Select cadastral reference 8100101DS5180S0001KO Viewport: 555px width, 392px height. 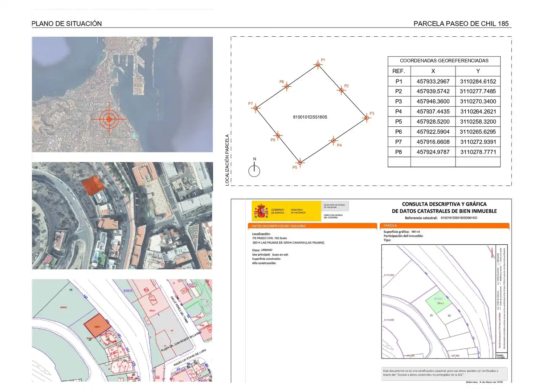459,218
